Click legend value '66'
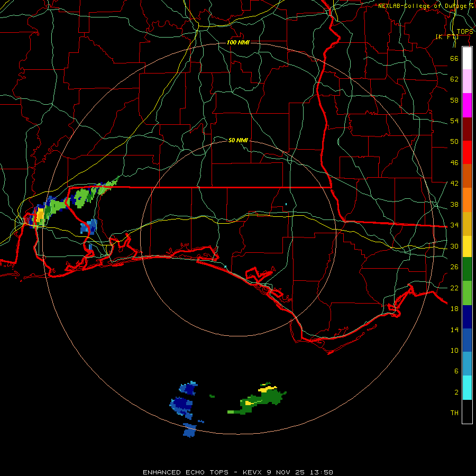 (454, 58)
